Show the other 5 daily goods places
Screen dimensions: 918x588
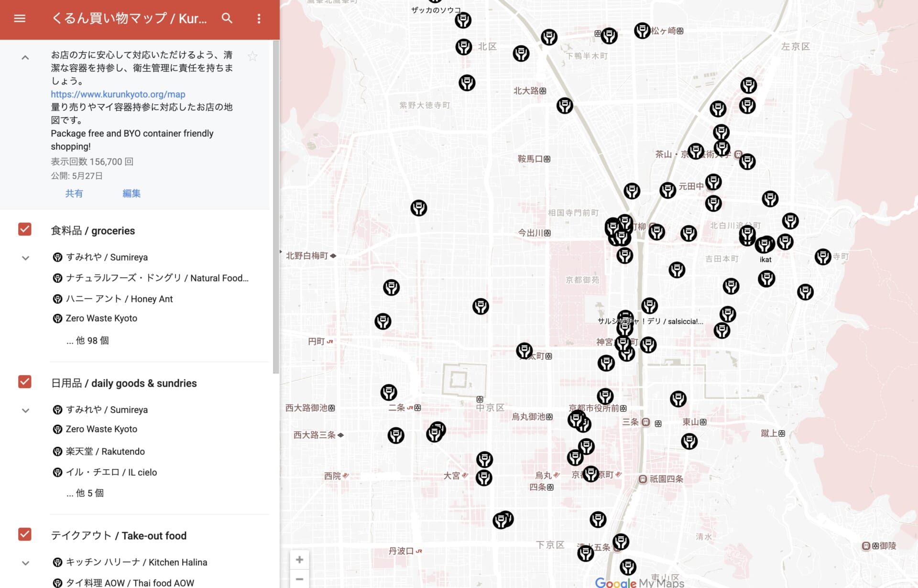point(85,493)
